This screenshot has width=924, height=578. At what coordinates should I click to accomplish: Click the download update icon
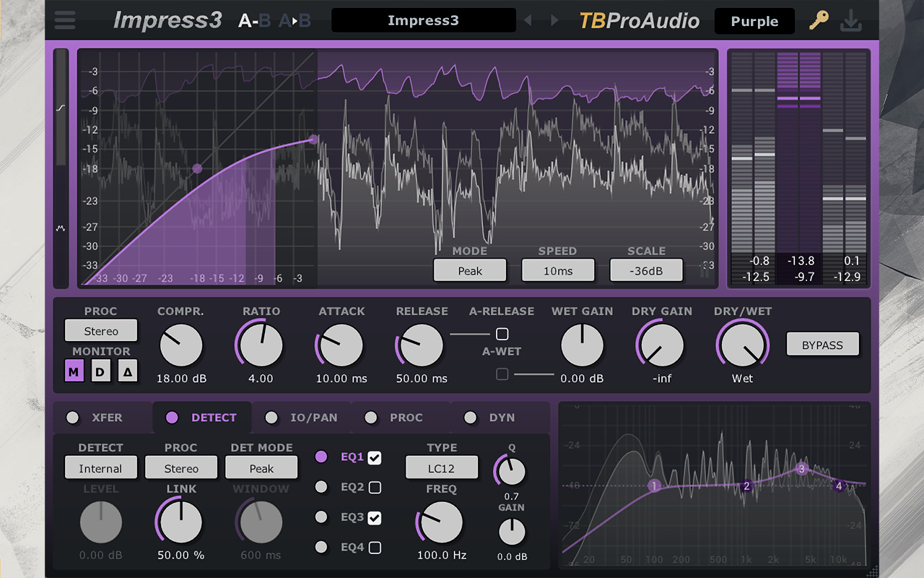pyautogui.click(x=851, y=21)
